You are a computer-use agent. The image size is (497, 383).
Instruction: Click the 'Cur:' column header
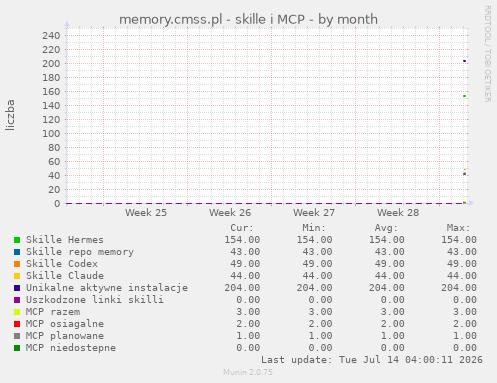[x=242, y=228]
